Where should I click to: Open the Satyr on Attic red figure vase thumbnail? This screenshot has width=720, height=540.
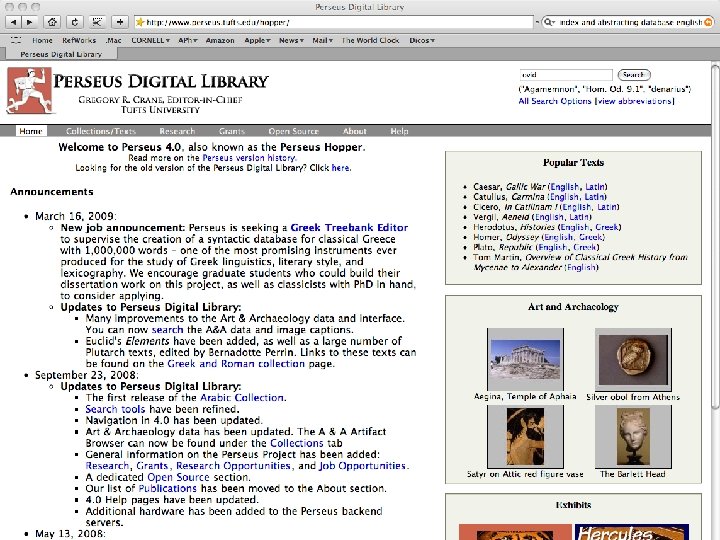[x=525, y=437]
